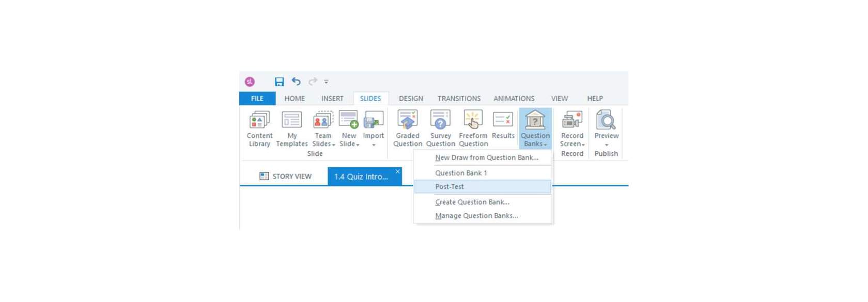Collapse the Question Banks dropdown arrow
The height and width of the screenshot is (302, 868).
tap(545, 145)
